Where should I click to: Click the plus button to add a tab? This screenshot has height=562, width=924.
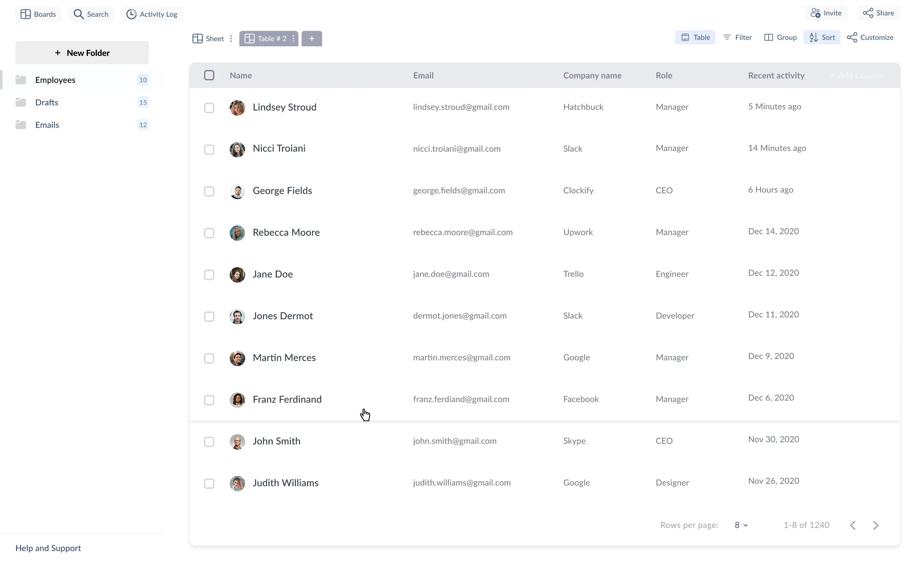pyautogui.click(x=312, y=38)
